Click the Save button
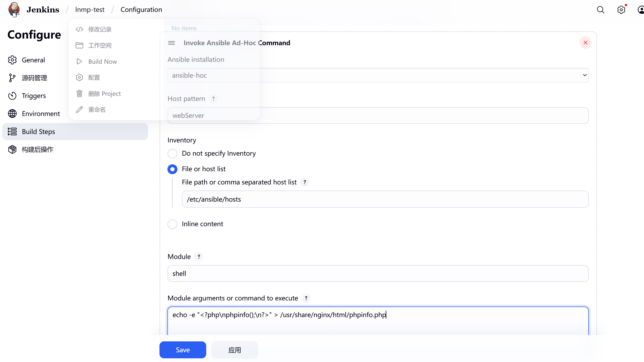Screen dimensions: 644x362 tap(182, 350)
